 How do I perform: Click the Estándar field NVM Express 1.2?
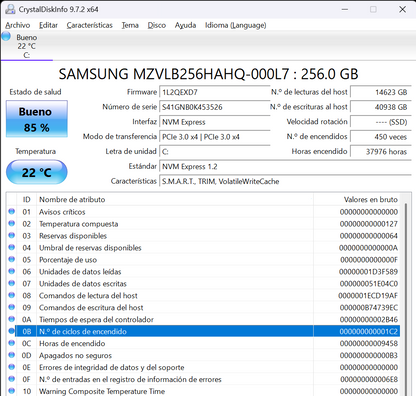pyautogui.click(x=285, y=166)
